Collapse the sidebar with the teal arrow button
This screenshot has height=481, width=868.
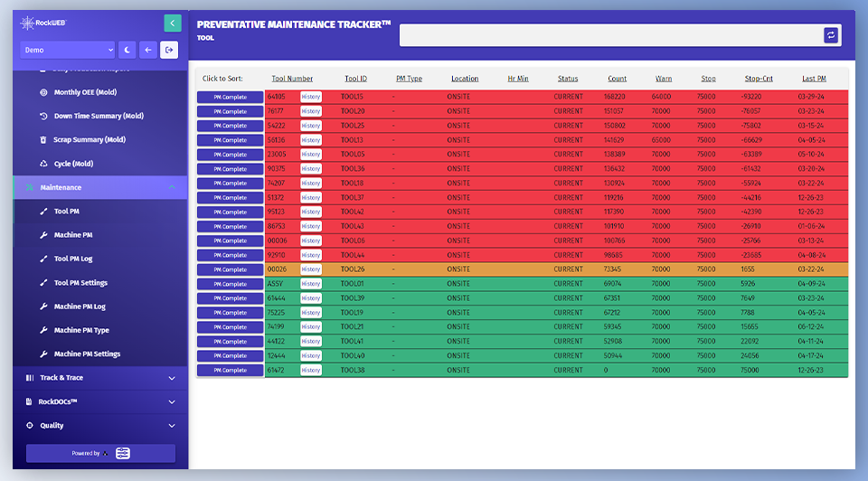coord(173,24)
